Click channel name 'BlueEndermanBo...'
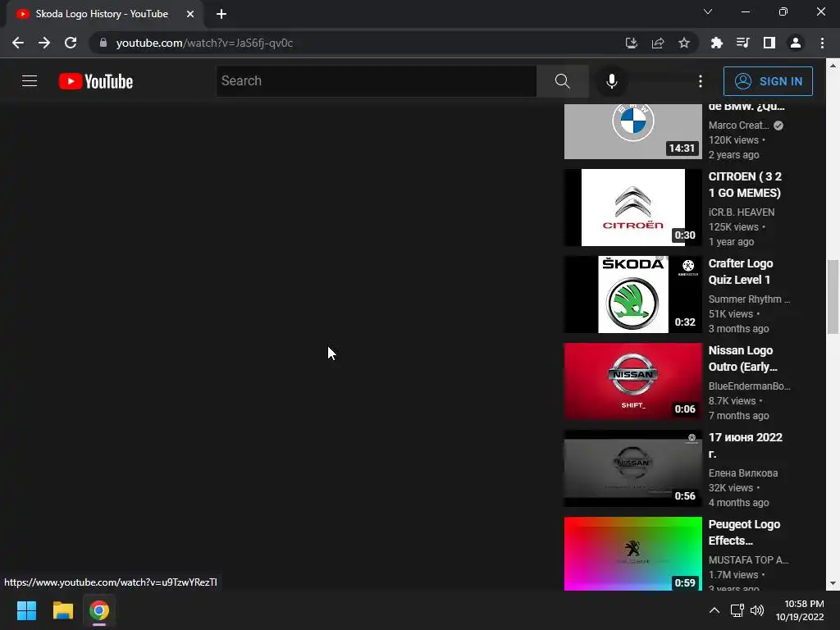Viewport: 840px width, 630px height. (x=750, y=386)
